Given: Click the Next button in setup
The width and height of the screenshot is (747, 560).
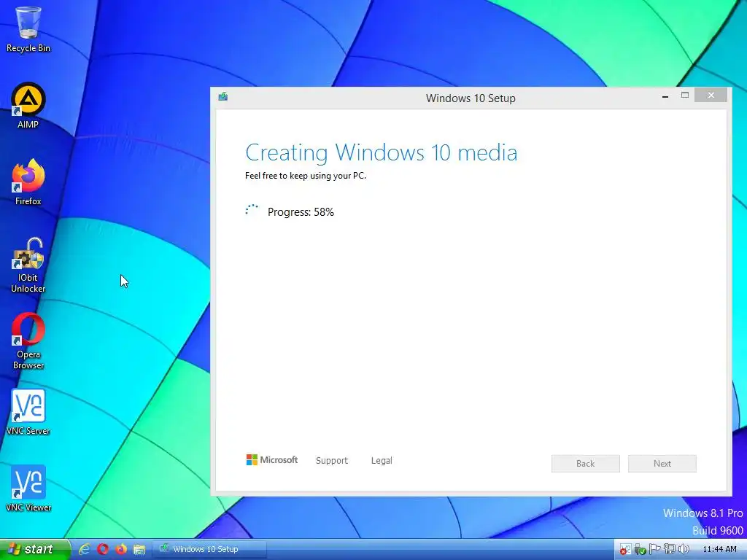Looking at the screenshot, I should [662, 463].
